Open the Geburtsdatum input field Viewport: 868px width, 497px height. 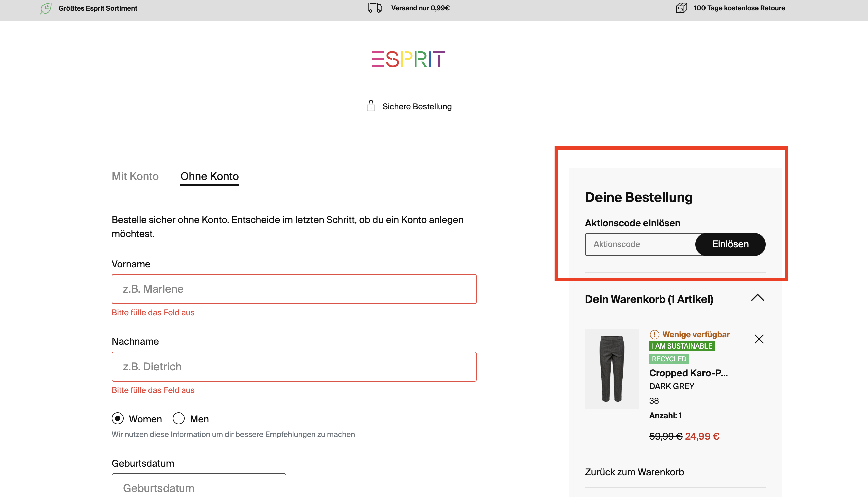(199, 485)
